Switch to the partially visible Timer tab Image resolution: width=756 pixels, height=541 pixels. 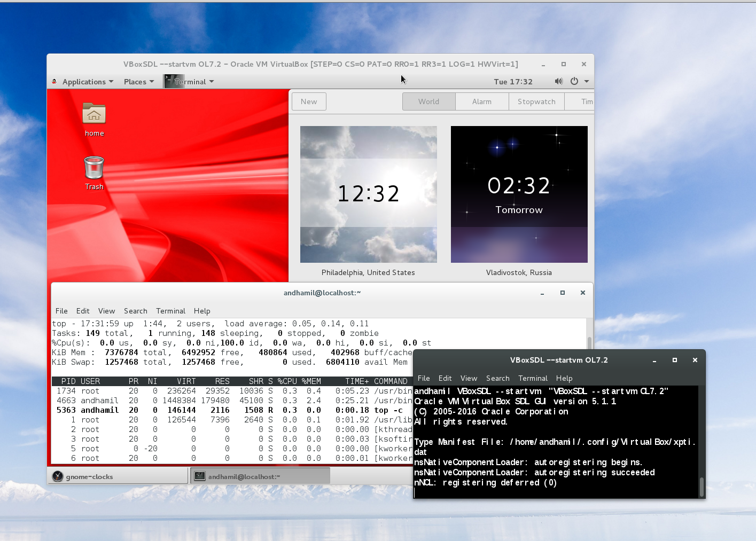click(x=580, y=101)
